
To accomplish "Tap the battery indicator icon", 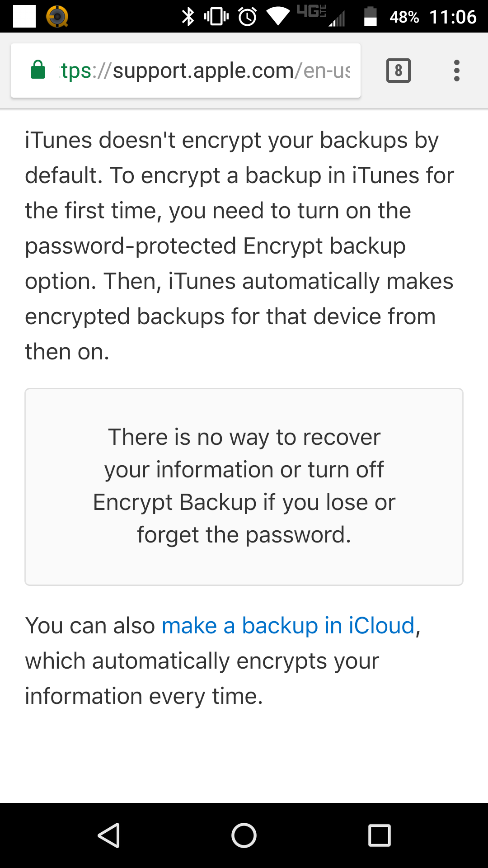I will (x=370, y=17).
